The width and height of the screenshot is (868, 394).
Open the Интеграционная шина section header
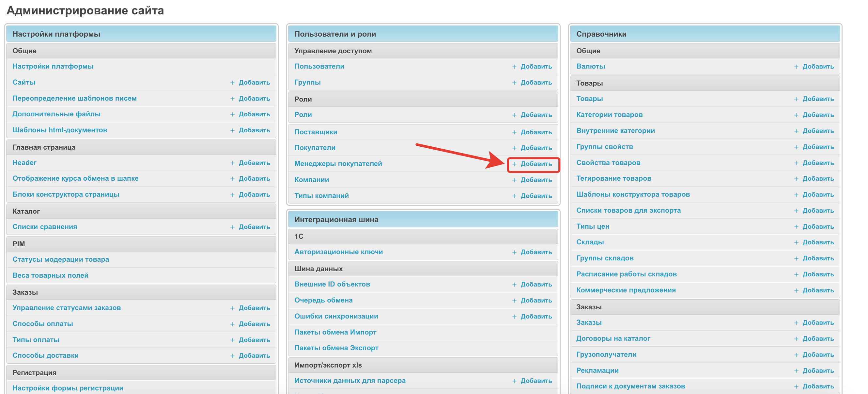336,220
